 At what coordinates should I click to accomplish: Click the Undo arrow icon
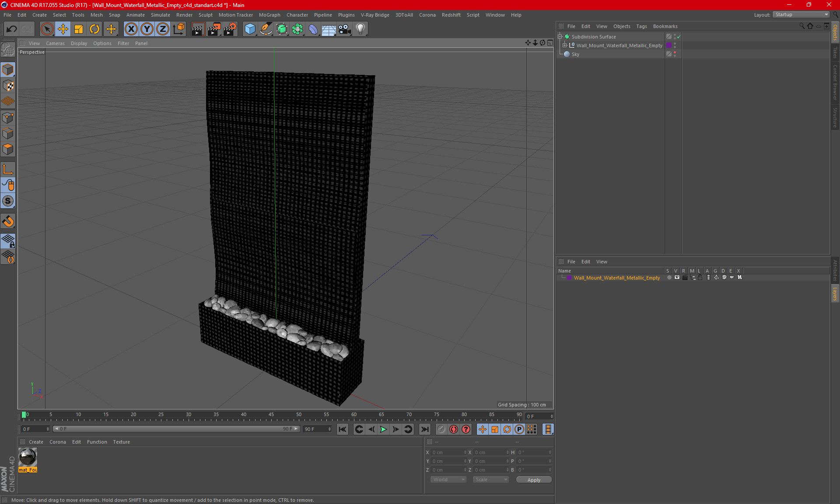pos(12,29)
